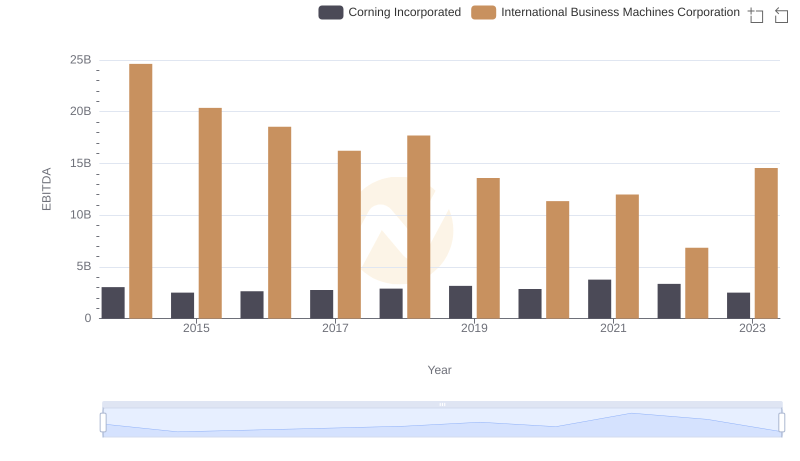
Task: Click the IBM bar for 2015
Action: (x=210, y=213)
